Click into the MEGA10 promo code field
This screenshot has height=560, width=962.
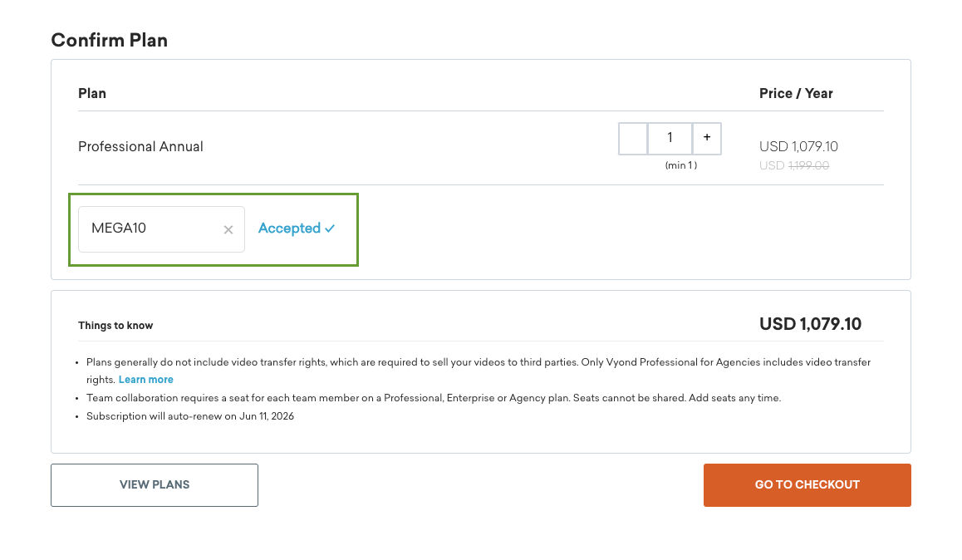click(x=161, y=228)
